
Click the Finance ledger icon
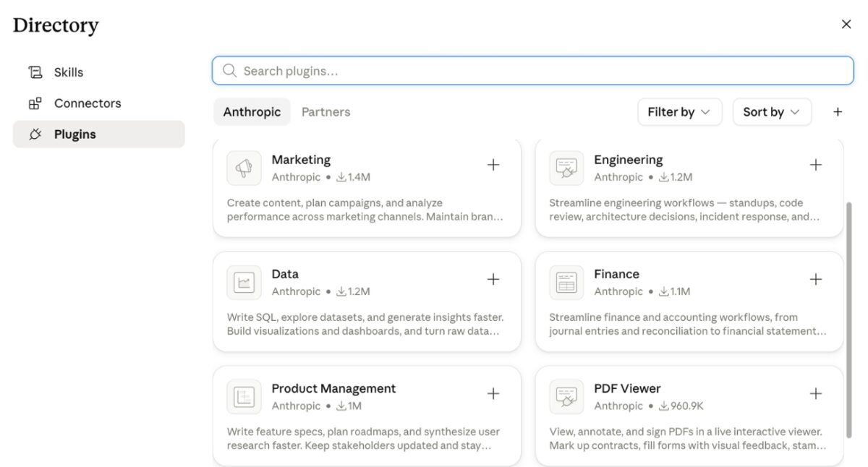[x=566, y=282]
